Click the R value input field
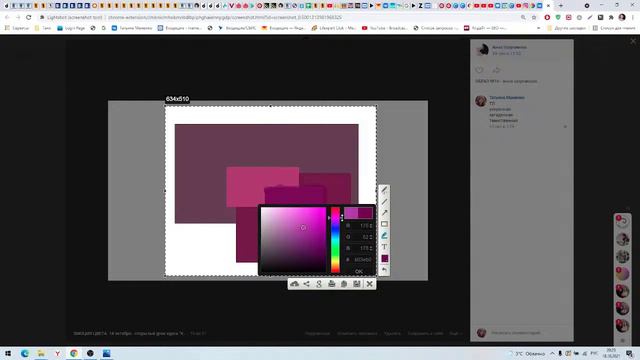The image size is (640, 360). pos(362,225)
